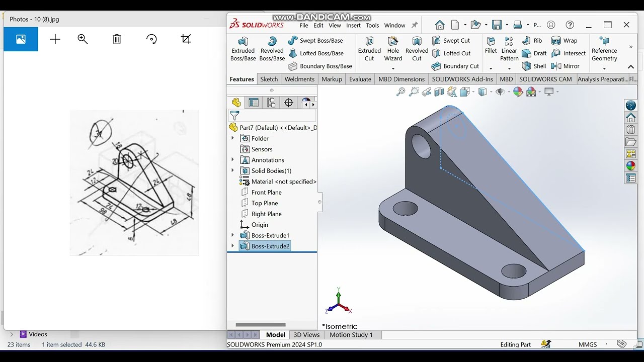
Task: Open Appearances task pane icon
Action: coord(631,166)
